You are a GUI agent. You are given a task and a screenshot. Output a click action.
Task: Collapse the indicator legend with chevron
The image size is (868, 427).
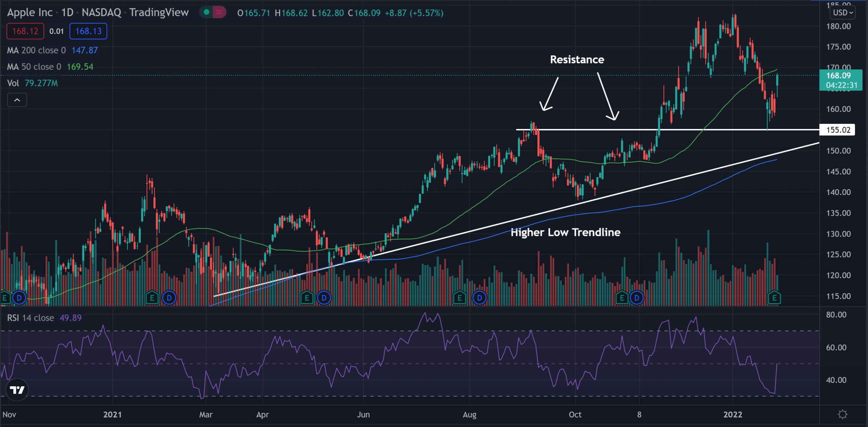click(17, 100)
